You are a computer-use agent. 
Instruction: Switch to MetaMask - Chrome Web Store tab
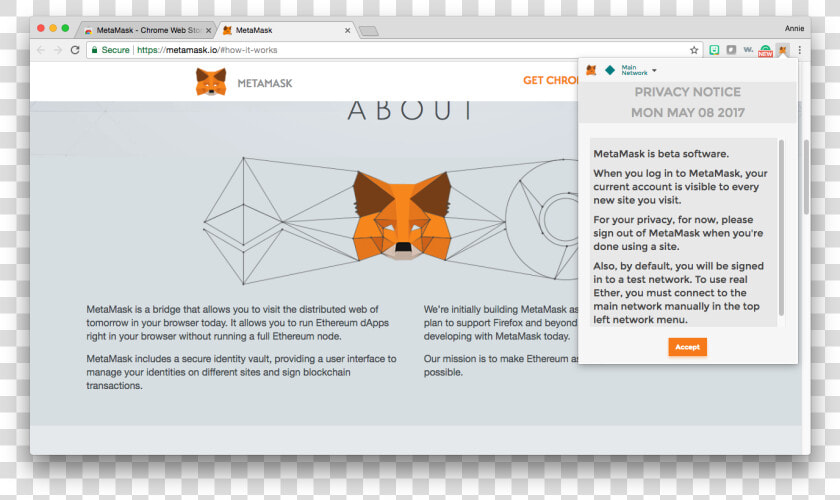147,31
